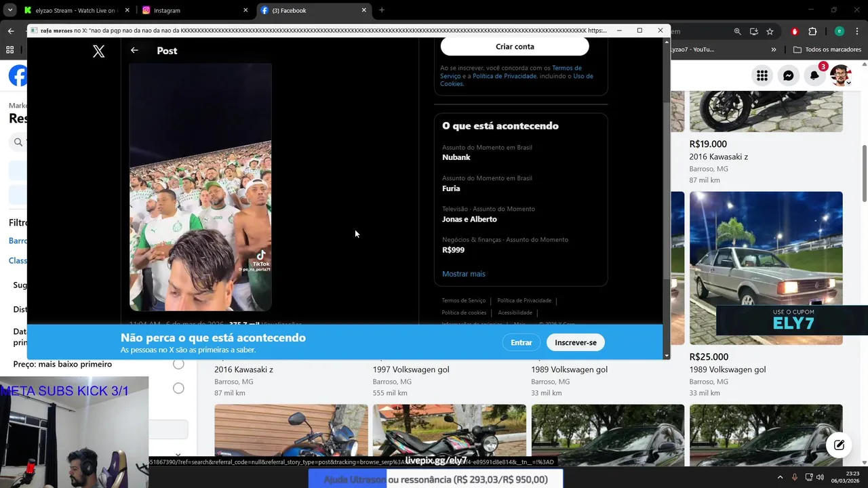This screenshot has height=488, width=868.
Task: Open the 'Política de cookies' footer link
Action: click(464, 312)
